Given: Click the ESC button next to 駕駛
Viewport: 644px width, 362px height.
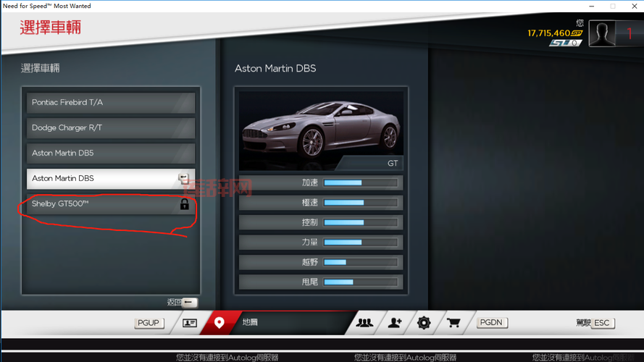Looking at the screenshot, I should coord(602,323).
